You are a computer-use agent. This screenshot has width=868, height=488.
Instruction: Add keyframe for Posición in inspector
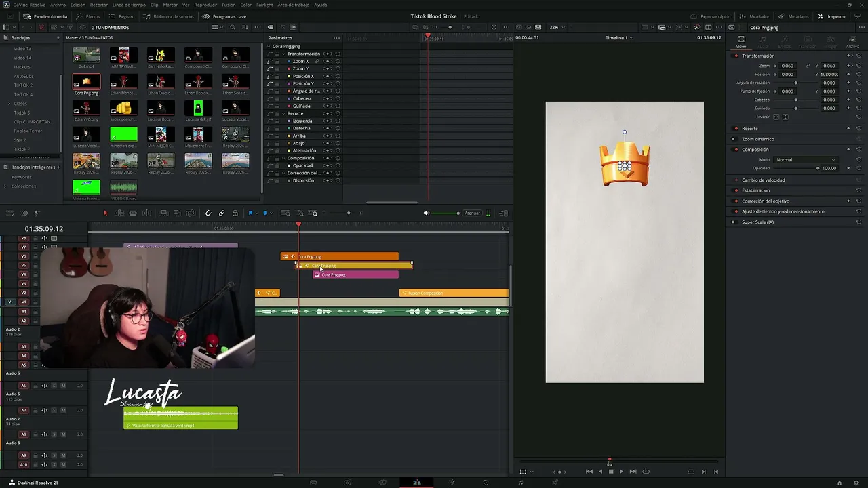(849, 75)
